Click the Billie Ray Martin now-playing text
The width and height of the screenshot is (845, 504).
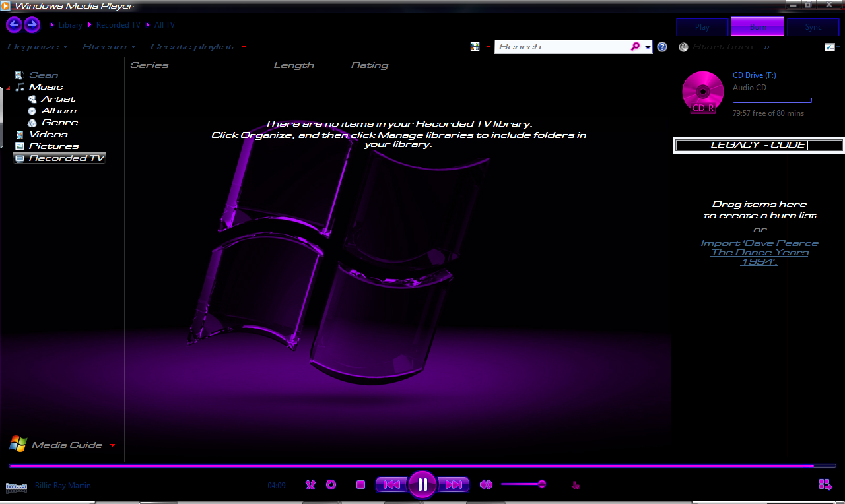(63, 486)
